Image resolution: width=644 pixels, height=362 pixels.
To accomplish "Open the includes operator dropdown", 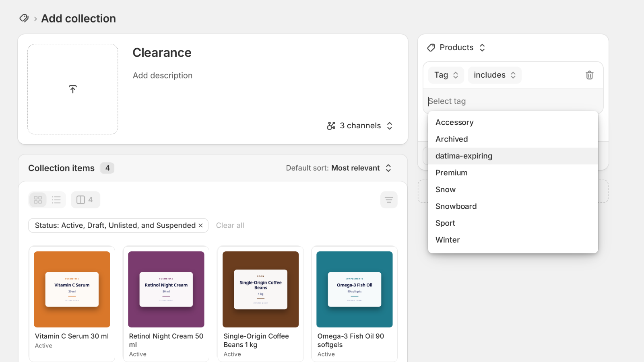I will click(495, 75).
